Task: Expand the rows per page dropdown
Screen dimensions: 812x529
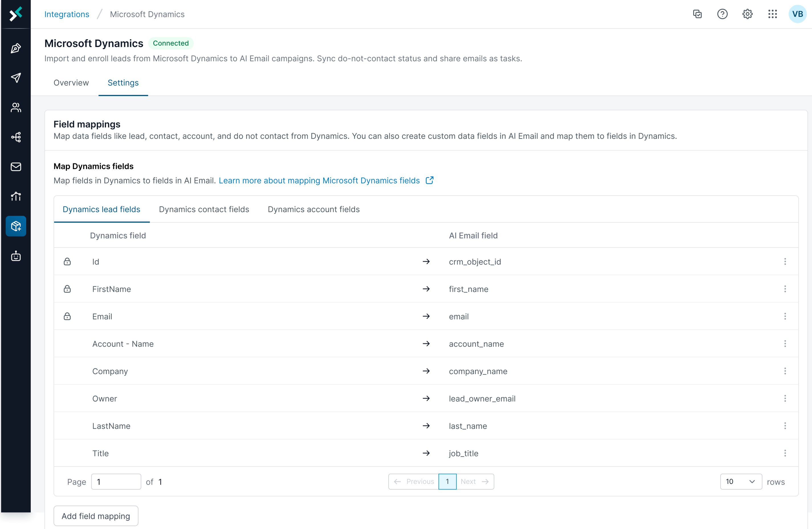Action: pyautogui.click(x=741, y=482)
